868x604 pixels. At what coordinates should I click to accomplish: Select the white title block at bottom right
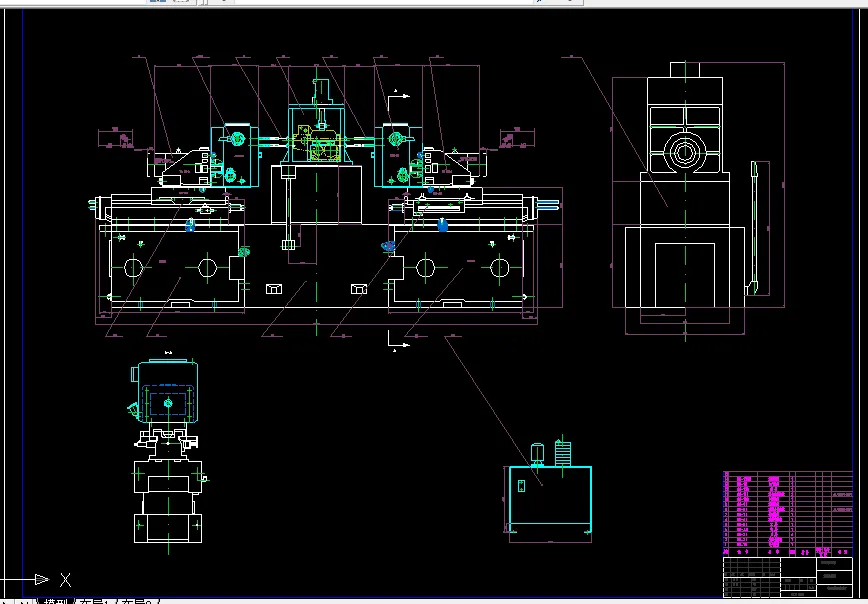788,577
